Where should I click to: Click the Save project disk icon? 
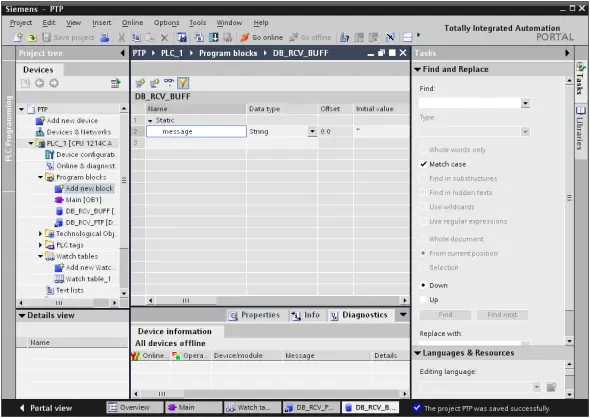tap(46, 37)
